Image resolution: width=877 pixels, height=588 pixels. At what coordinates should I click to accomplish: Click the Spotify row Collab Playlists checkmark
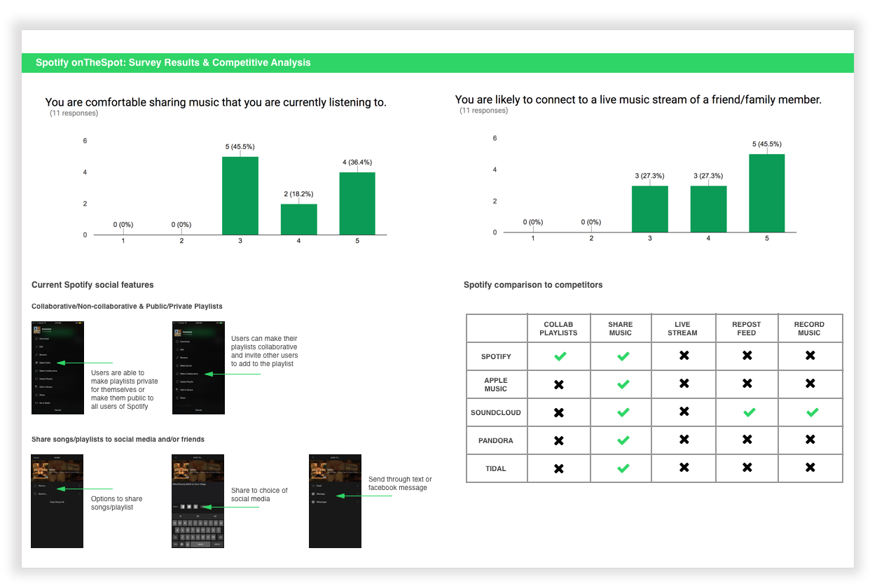[559, 356]
